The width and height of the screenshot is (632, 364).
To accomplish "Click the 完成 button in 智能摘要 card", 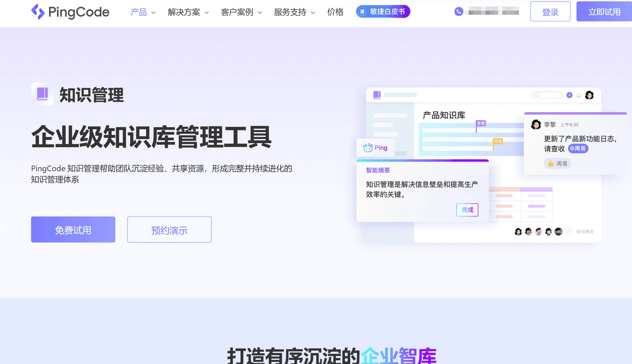I will 467,210.
